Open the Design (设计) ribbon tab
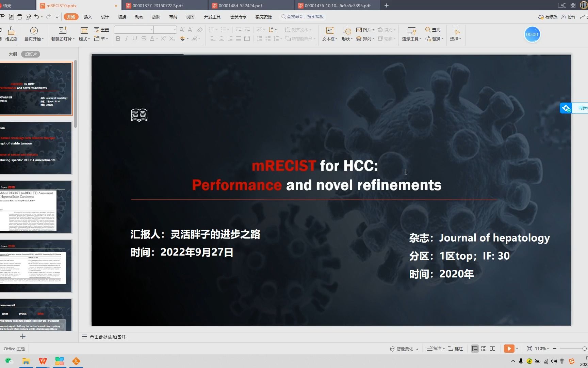588x368 pixels. (105, 17)
